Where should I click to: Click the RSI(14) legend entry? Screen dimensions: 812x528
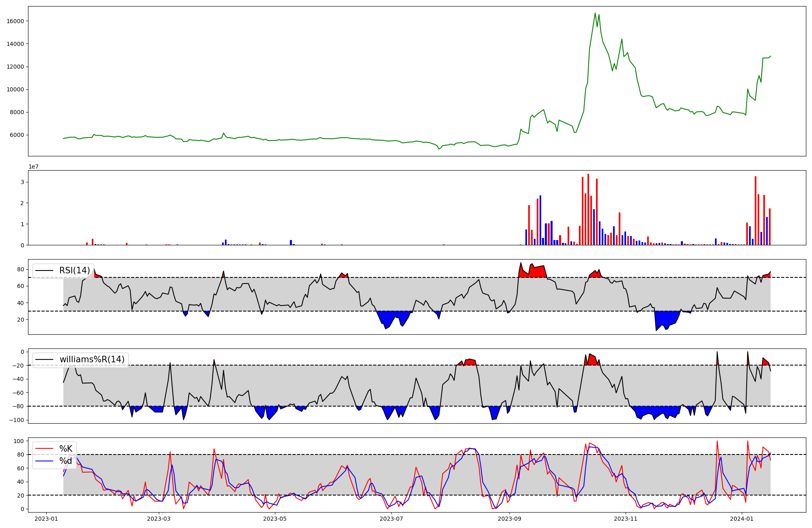pos(74,270)
